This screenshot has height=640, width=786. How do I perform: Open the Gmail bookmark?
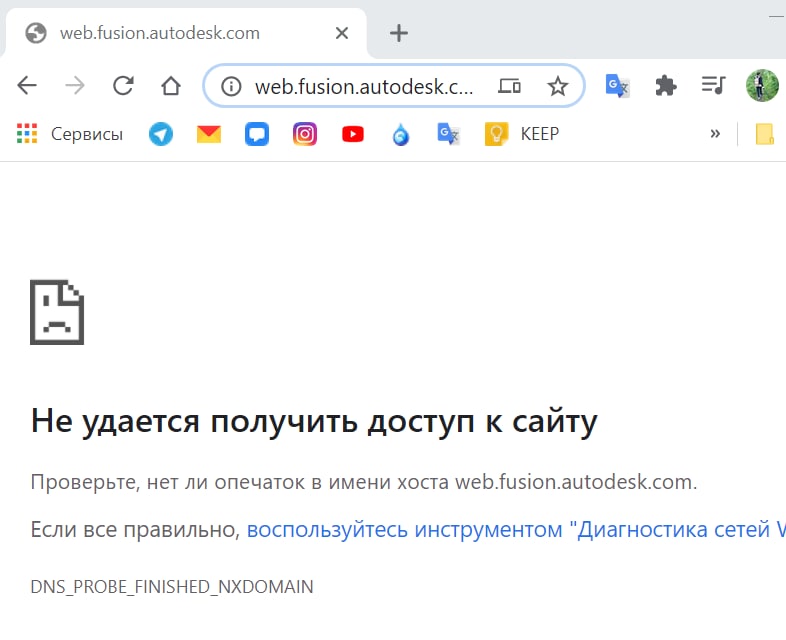pyautogui.click(x=209, y=134)
